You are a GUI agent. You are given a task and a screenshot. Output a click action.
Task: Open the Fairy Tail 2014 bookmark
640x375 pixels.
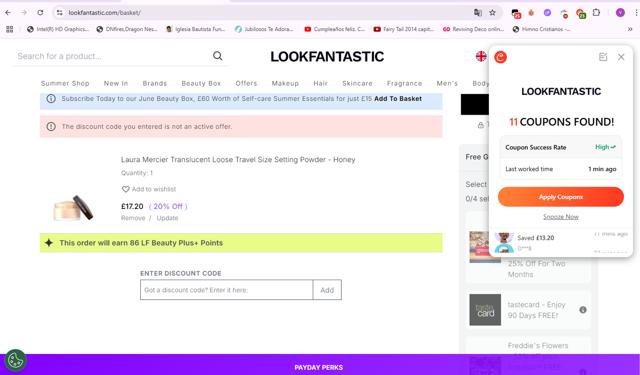click(404, 29)
